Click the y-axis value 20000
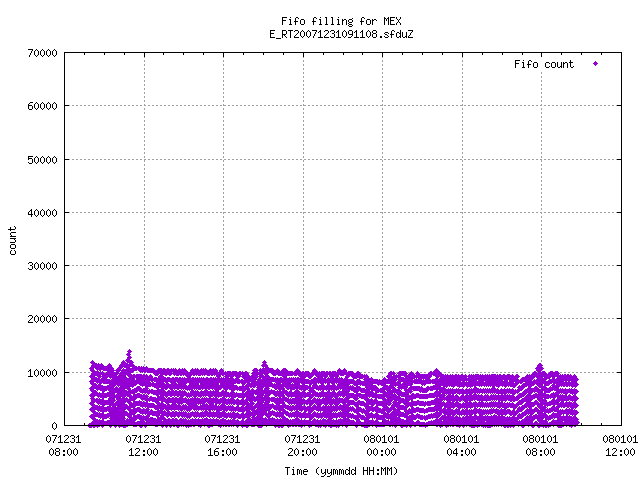 [42, 319]
